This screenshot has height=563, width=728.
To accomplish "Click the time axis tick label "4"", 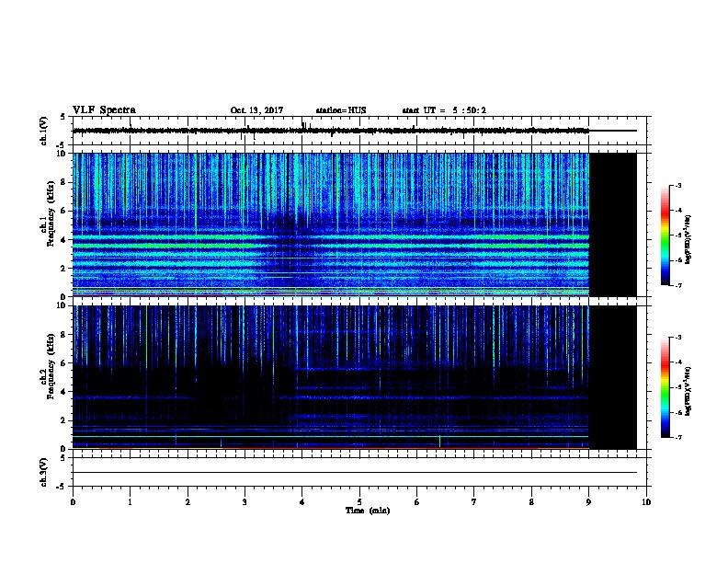I will (302, 502).
